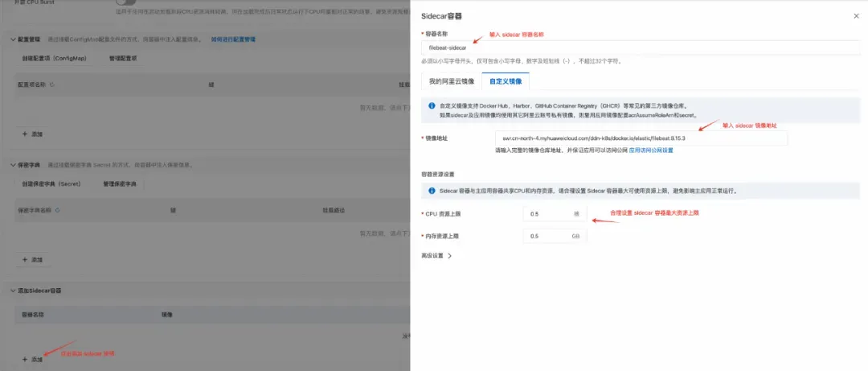Collapse the 添加Sidecar容器 section
The image size is (868, 371).
click(14, 290)
